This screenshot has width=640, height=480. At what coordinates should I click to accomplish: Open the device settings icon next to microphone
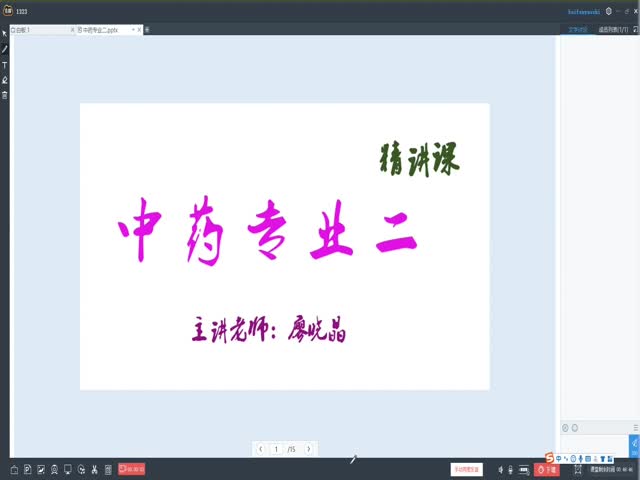524,470
